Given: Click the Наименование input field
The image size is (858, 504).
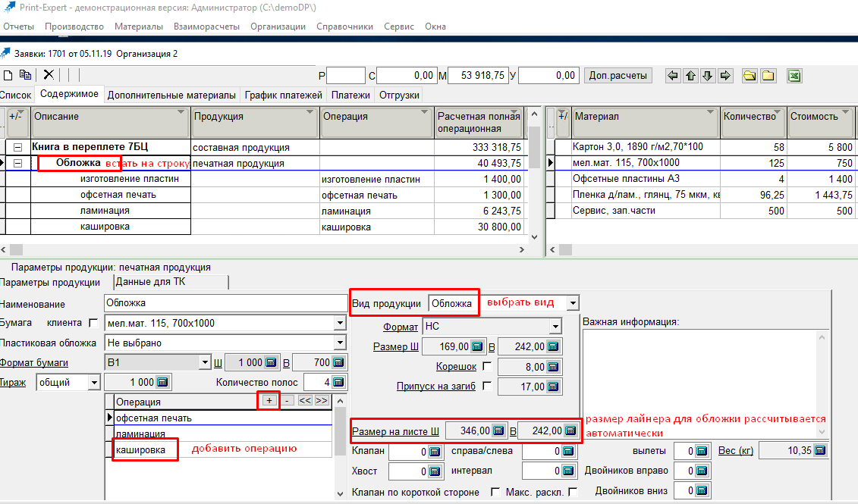Looking at the screenshot, I should (225, 303).
